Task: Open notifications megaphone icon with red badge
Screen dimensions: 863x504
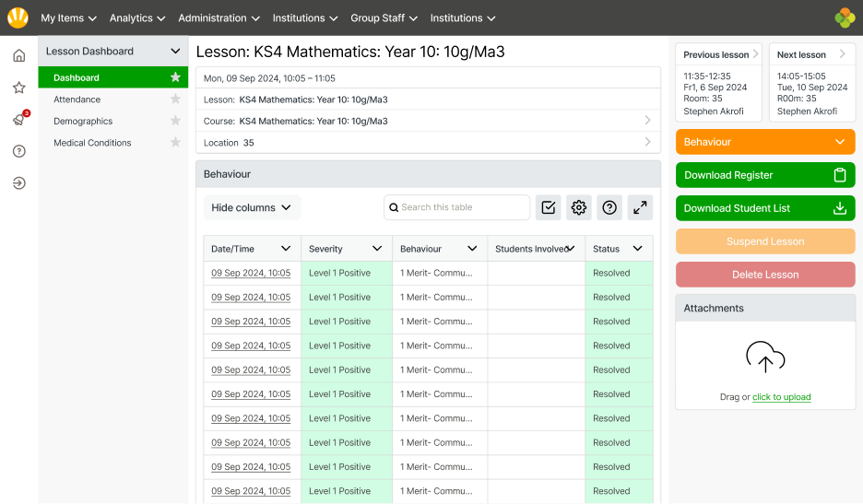Action: pos(18,120)
